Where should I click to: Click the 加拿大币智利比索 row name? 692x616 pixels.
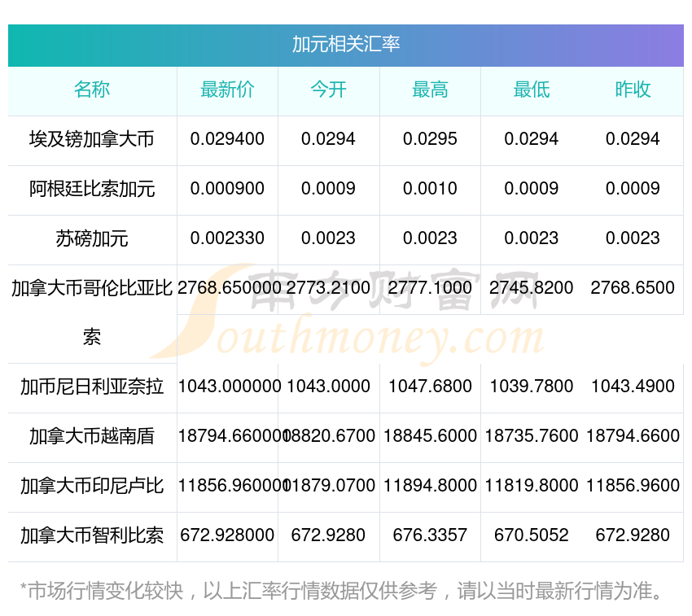(92, 535)
